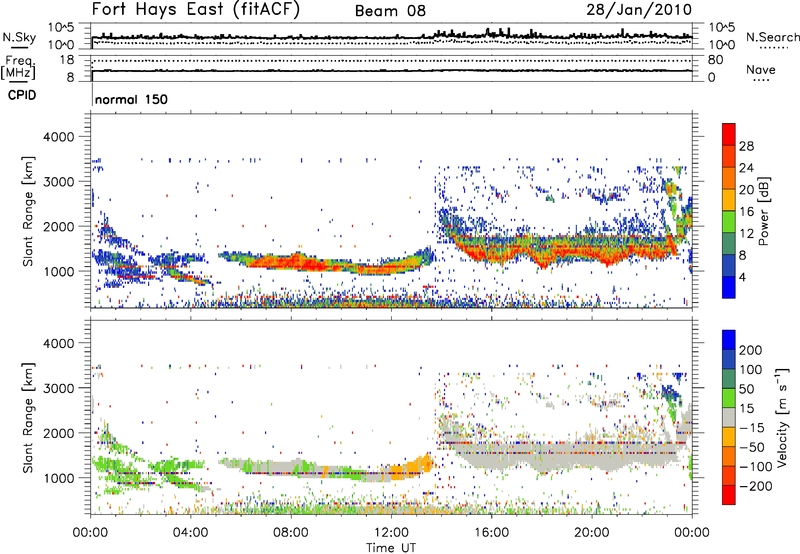Screen dimensions: 800x554
Task: Click the "50" label on the velocity colorbar
Action: click(747, 389)
